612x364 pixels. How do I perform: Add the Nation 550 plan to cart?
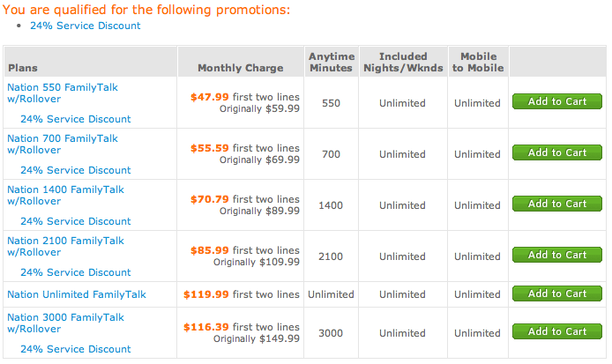[557, 101]
